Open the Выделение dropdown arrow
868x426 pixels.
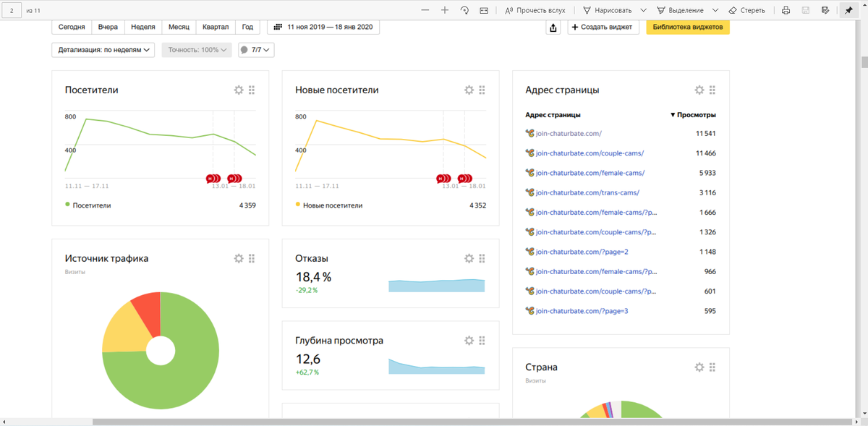pos(715,10)
